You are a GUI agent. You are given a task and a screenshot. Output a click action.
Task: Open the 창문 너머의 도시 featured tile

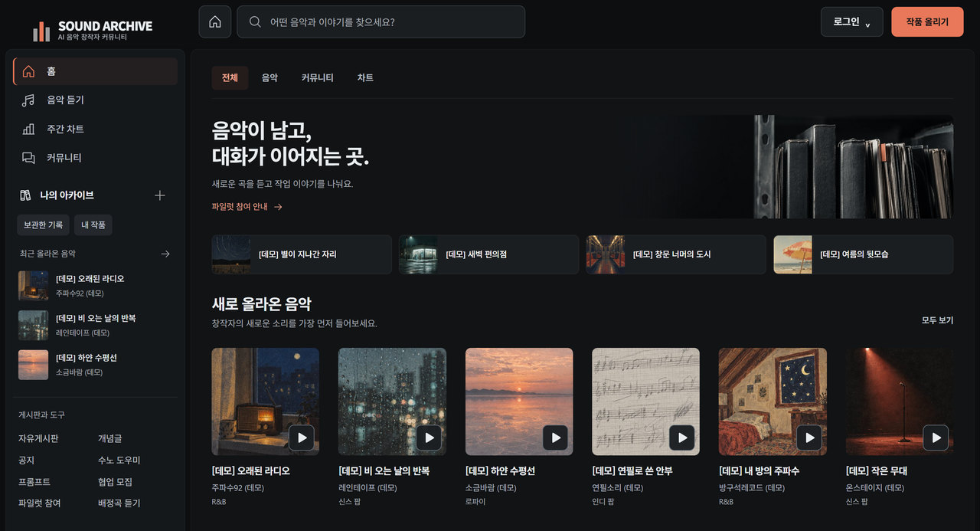pos(676,254)
